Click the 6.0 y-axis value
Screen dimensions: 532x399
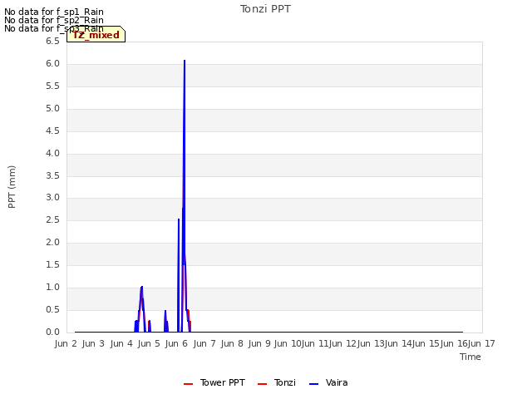click(x=52, y=63)
